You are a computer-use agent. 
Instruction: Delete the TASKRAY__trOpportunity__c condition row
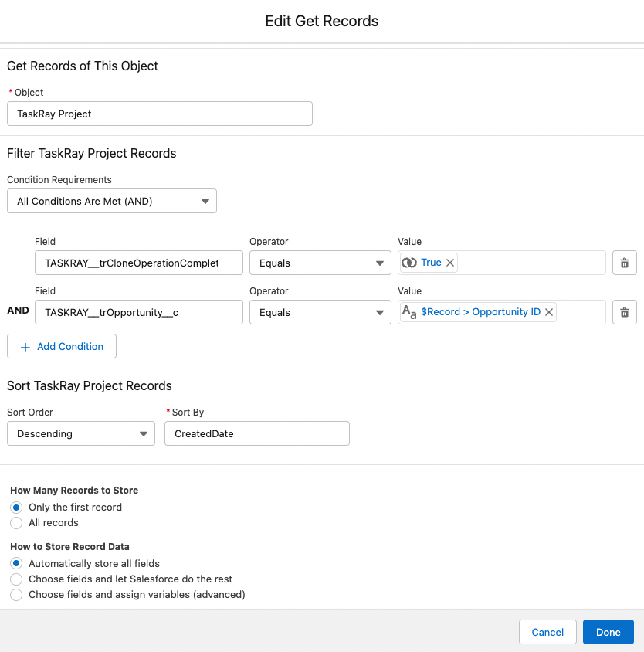pos(625,312)
